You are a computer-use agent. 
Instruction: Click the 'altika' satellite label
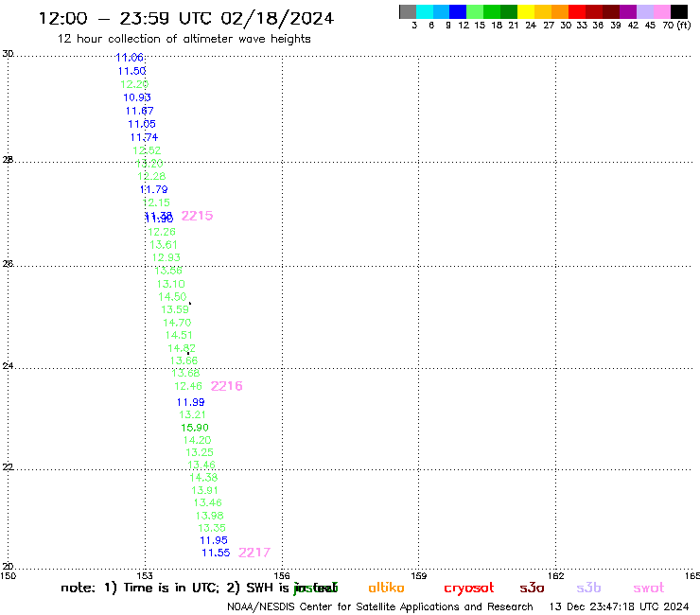coord(386,588)
